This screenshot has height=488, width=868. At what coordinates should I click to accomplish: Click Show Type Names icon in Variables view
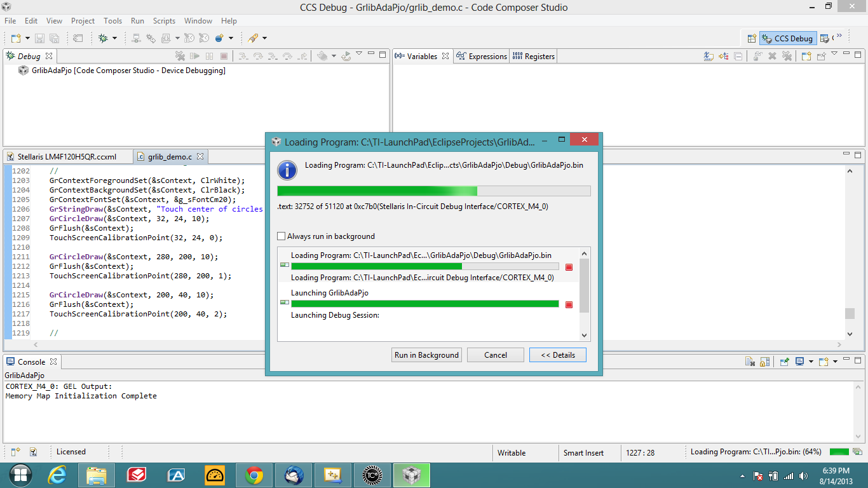tap(709, 56)
